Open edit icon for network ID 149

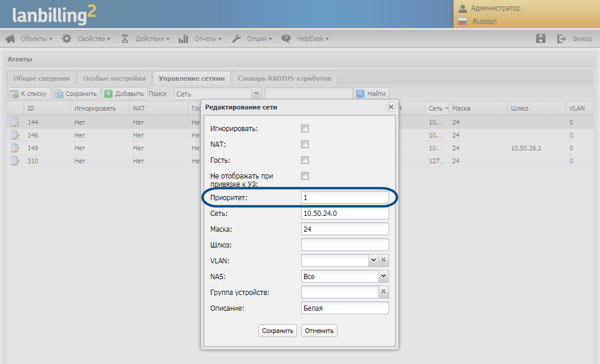pos(15,148)
